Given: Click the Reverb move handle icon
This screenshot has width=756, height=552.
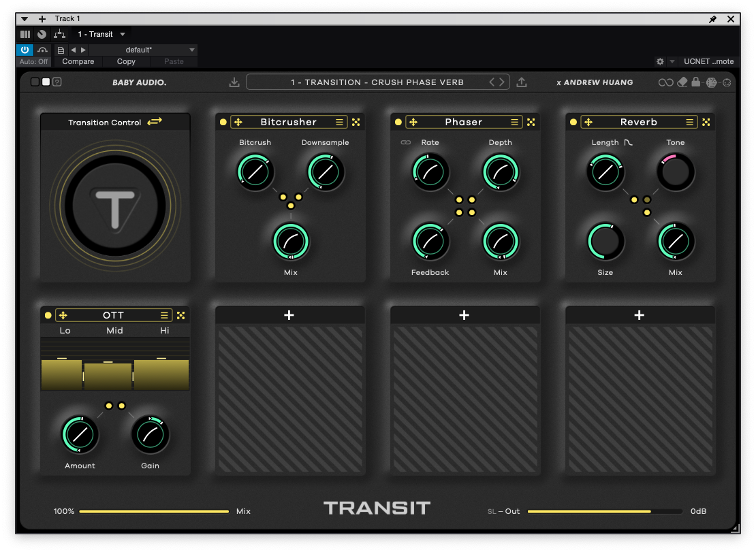Looking at the screenshot, I should [588, 123].
